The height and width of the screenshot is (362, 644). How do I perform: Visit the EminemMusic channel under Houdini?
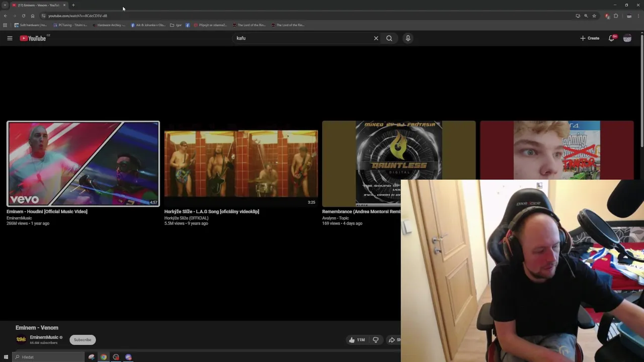[19, 218]
